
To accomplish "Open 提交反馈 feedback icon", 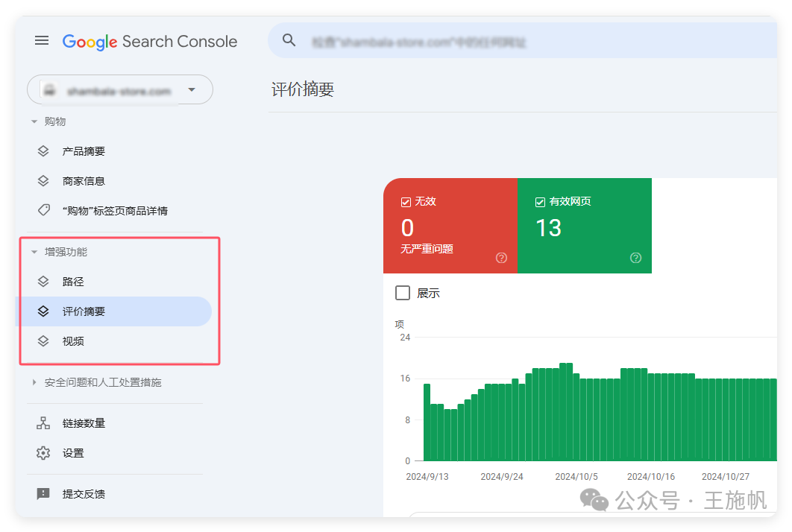I will pos(44,493).
